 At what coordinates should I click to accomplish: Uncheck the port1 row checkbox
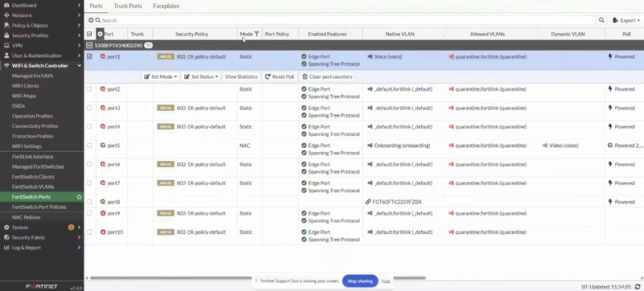tap(89, 56)
